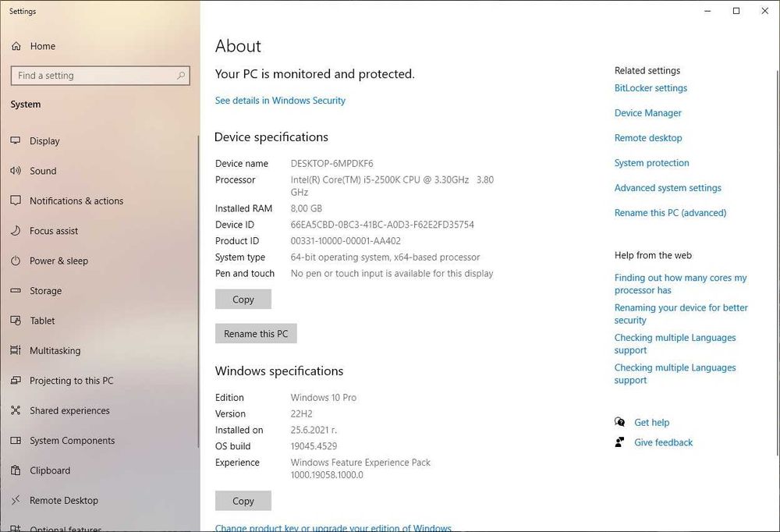Click the OS build value 19045.4529
This screenshot has width=780, height=532.
tap(314, 446)
